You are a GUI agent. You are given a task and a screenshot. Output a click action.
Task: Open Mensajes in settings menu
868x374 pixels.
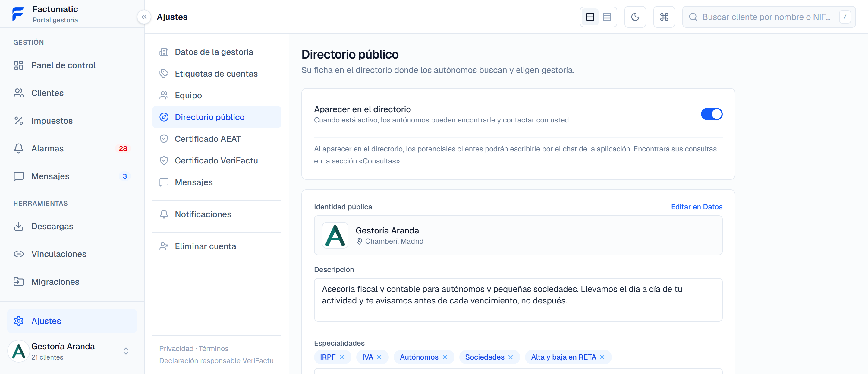217,182
